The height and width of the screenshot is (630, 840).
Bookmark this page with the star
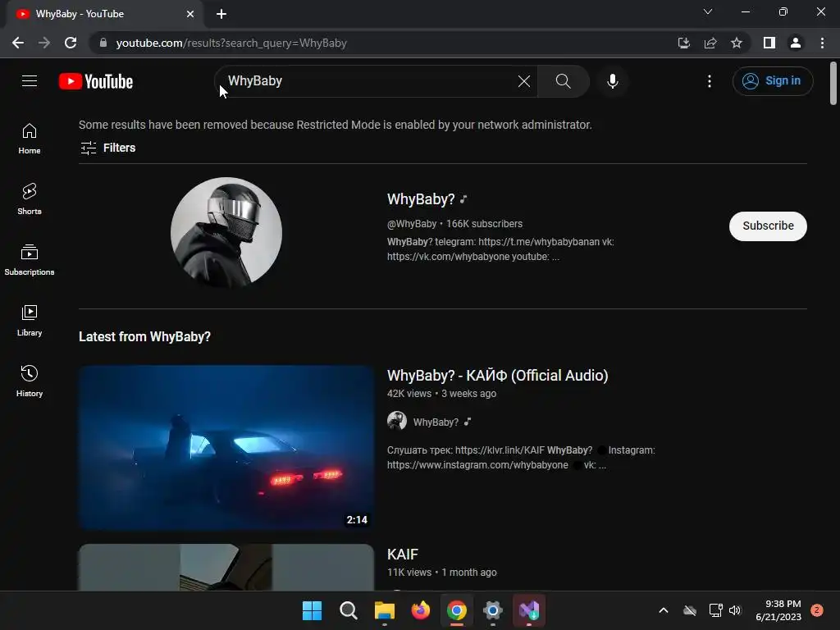[x=737, y=43]
